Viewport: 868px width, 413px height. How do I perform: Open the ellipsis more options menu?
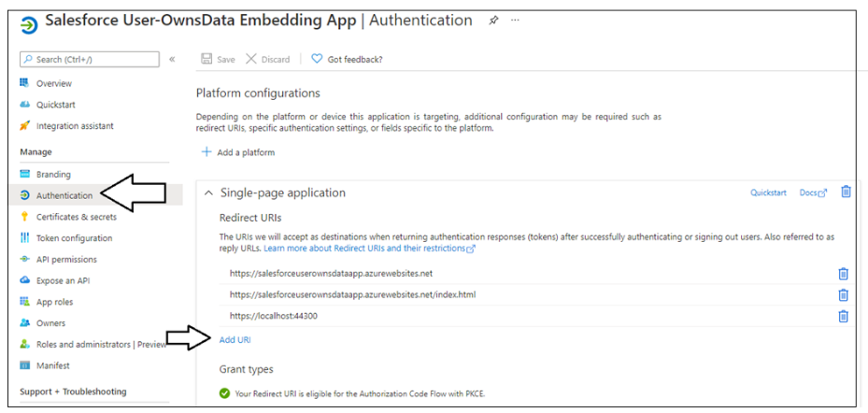[516, 20]
